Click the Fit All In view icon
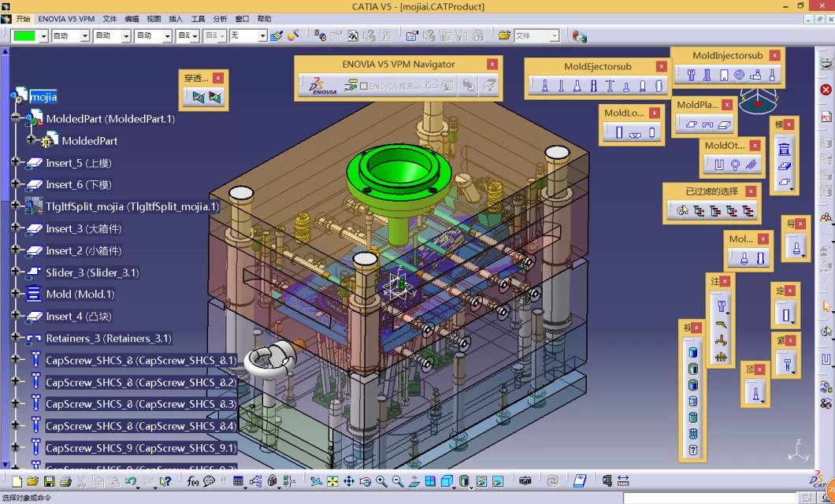The height and width of the screenshot is (504, 835). [332, 482]
